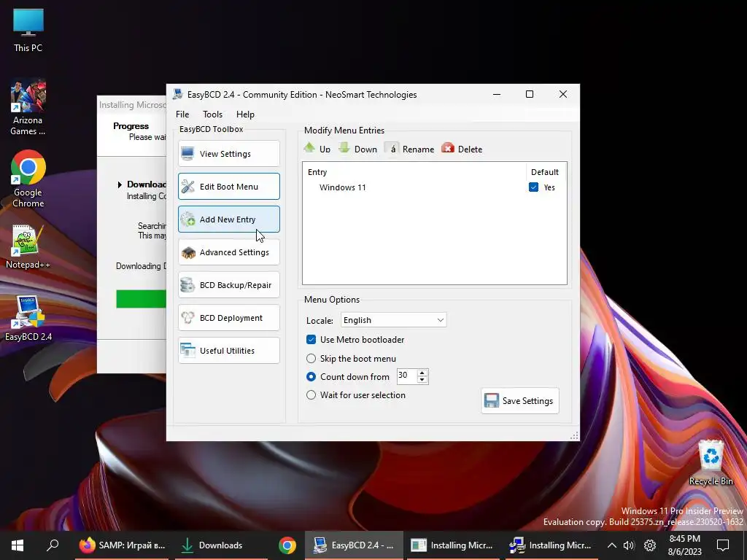Screen dimensions: 747x560
Task: Select the Notepad++ desktop shortcut
Action: click(x=28, y=246)
